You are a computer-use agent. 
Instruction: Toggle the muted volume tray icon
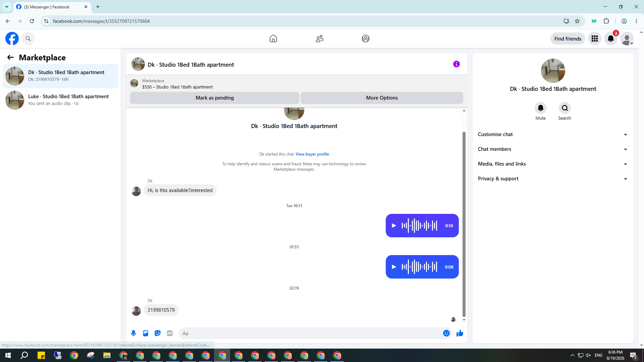(588, 355)
